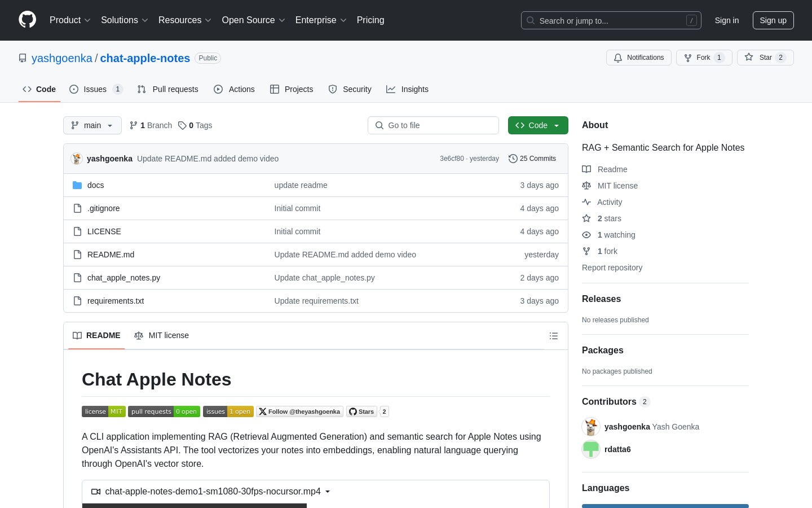Click the eye icon next to watching
This screenshot has height=508, width=812.
(x=586, y=235)
